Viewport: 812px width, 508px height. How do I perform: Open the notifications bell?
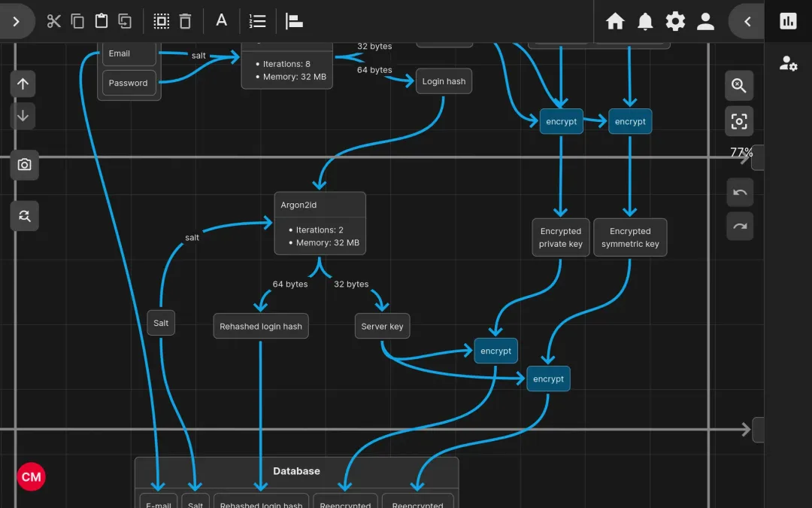tap(645, 21)
